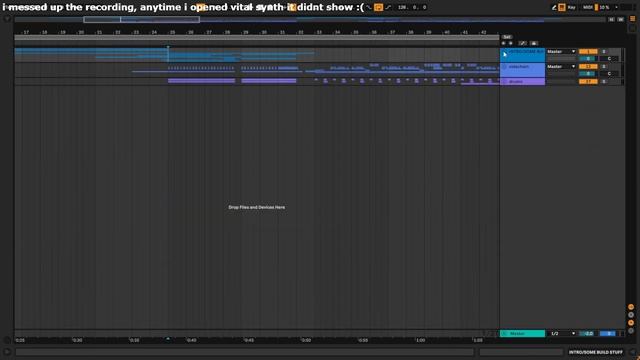Show Info View with bottom-left triangle
This screenshot has width=640, height=360.
[x=7, y=352]
